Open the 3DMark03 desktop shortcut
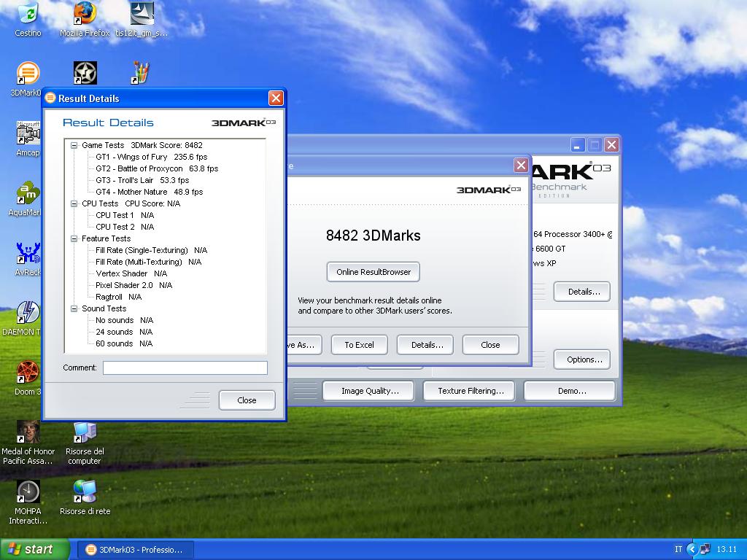This screenshot has width=747, height=560. click(x=26, y=79)
